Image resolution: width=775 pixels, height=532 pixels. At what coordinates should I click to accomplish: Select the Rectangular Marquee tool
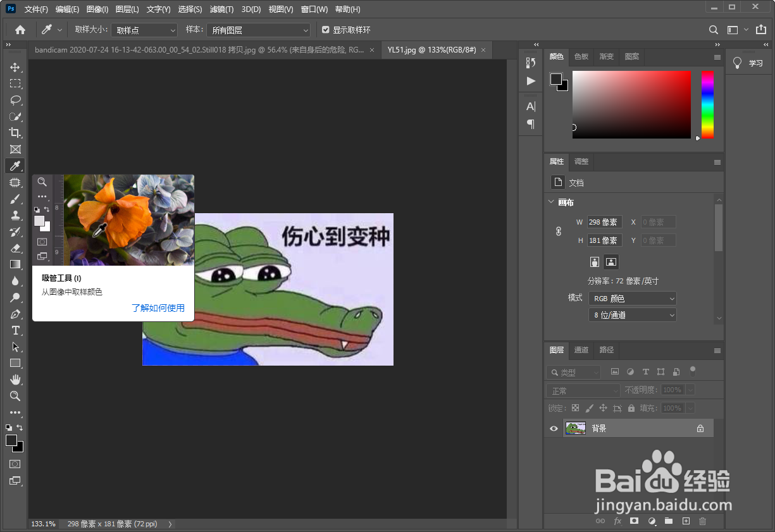click(15, 84)
